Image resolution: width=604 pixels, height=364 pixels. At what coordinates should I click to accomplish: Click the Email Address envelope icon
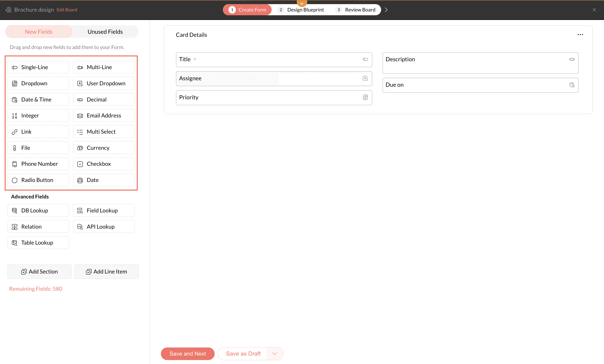click(x=80, y=116)
